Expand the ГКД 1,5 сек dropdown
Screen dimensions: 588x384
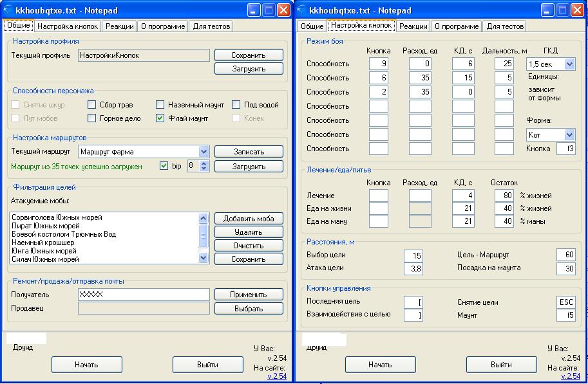pyautogui.click(x=569, y=64)
